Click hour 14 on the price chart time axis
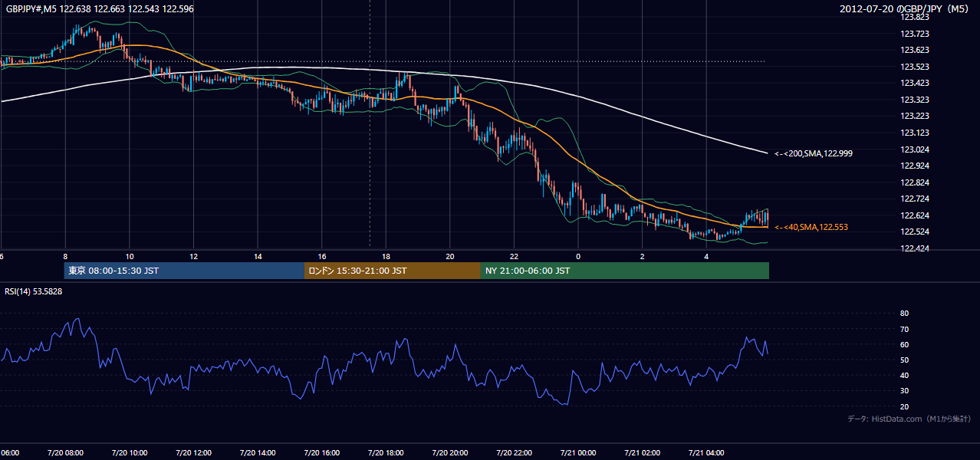Viewport: 980px width, 460px height. (x=258, y=256)
